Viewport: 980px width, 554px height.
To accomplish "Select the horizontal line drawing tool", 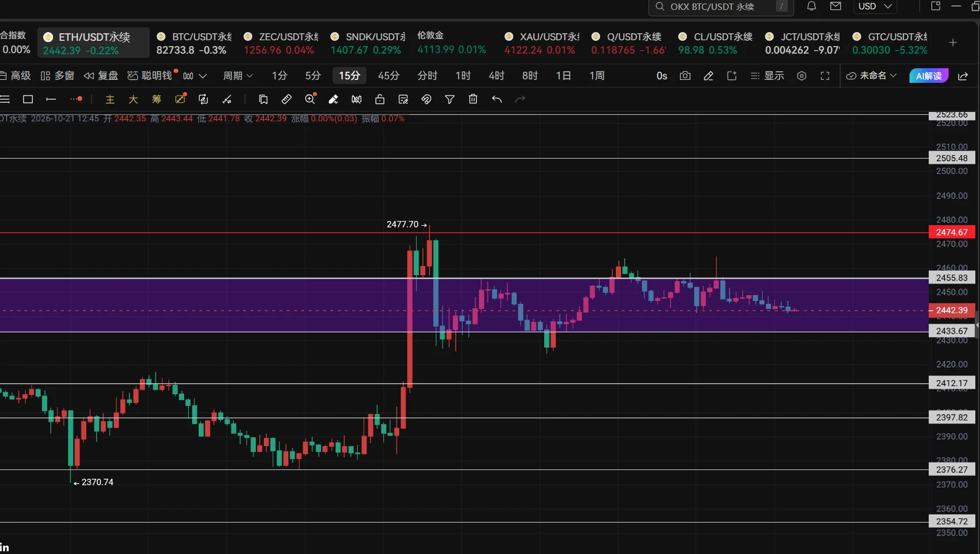I will 51,99.
